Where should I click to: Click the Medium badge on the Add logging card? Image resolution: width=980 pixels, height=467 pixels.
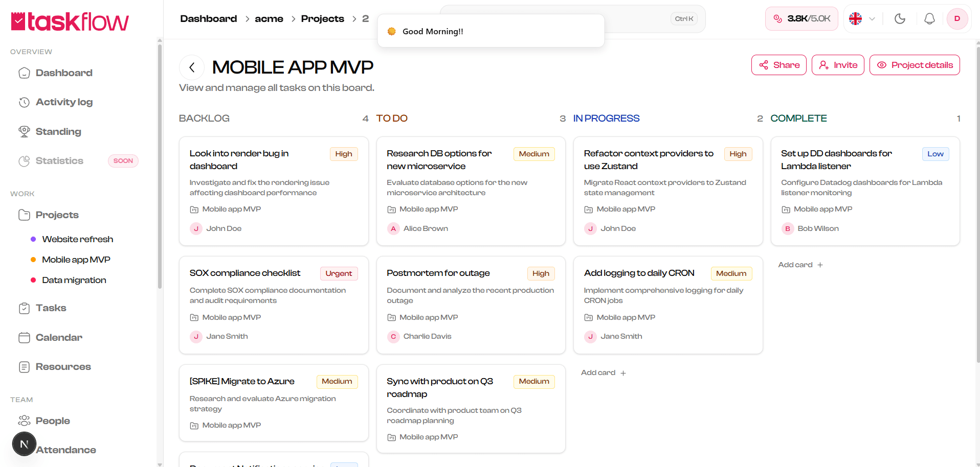click(731, 273)
